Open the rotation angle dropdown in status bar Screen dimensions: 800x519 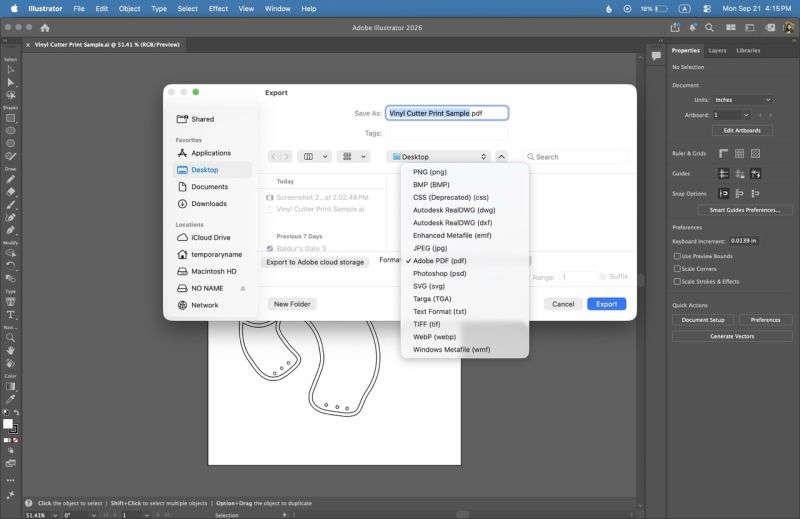point(93,515)
